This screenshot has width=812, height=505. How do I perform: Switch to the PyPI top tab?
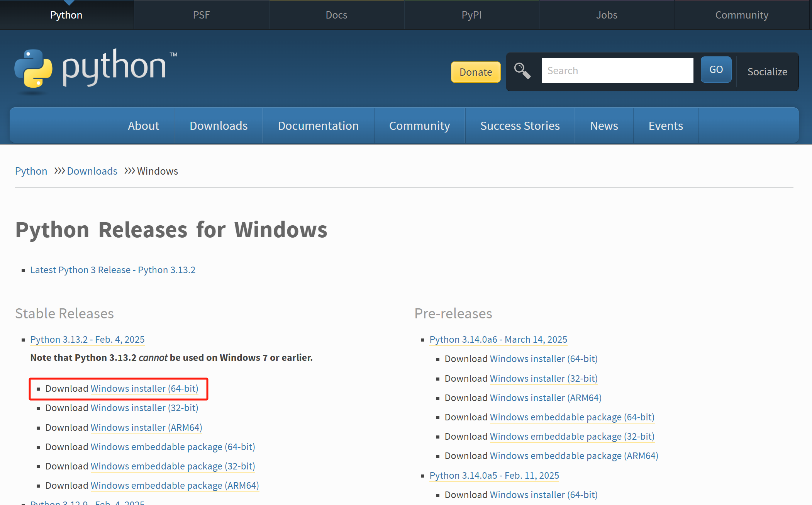coord(471,15)
